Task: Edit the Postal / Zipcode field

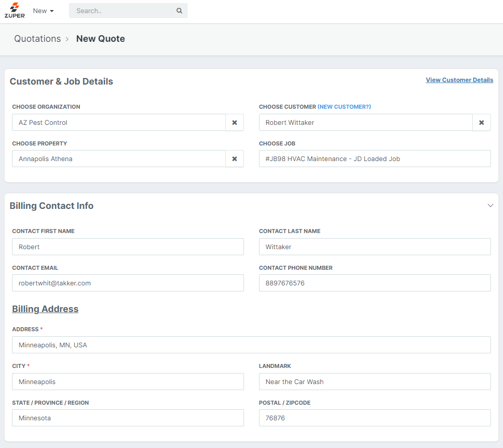Action: [374, 418]
